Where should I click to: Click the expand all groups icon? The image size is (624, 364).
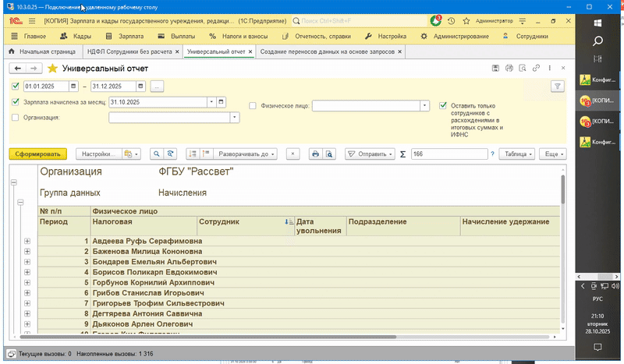(x=206, y=154)
